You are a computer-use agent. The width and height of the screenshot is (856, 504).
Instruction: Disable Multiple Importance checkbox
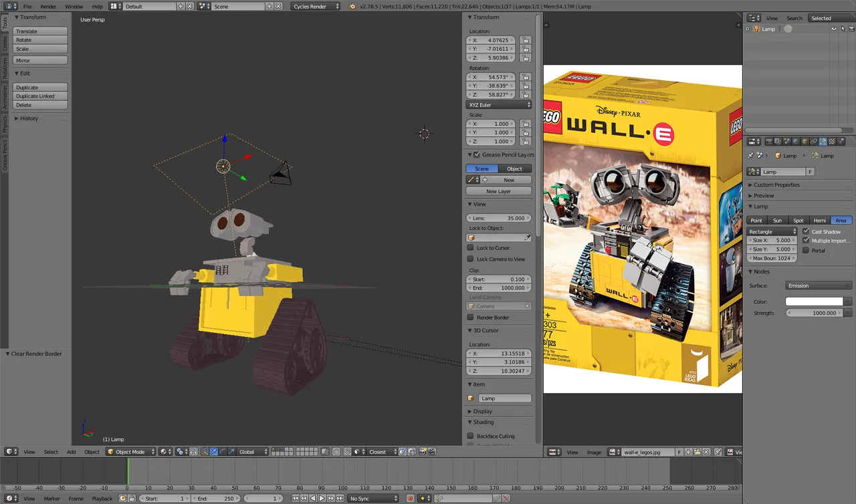[805, 241]
